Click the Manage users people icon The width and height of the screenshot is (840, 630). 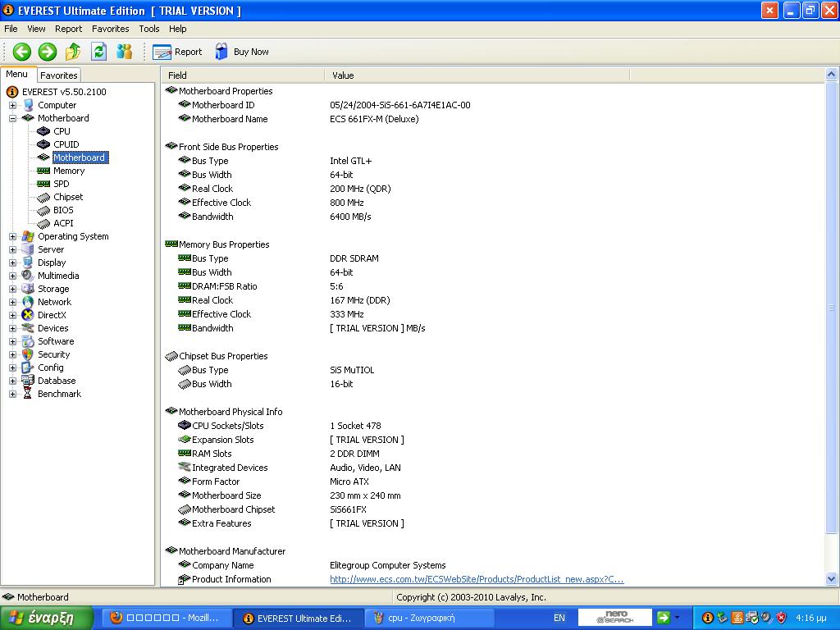124,52
